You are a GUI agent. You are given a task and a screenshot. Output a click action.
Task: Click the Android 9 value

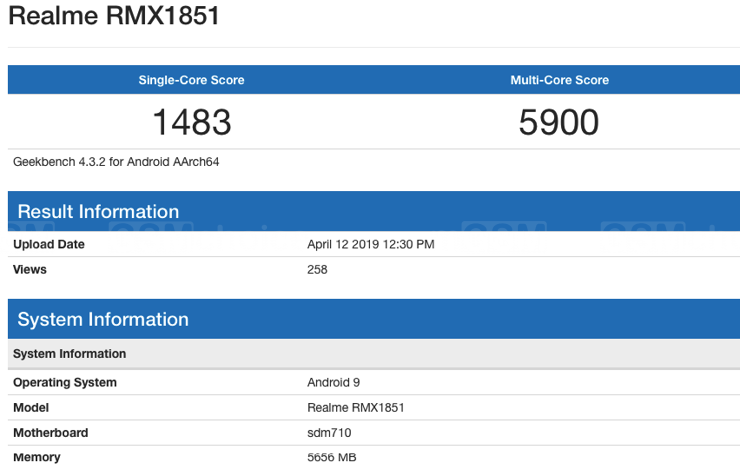(333, 383)
